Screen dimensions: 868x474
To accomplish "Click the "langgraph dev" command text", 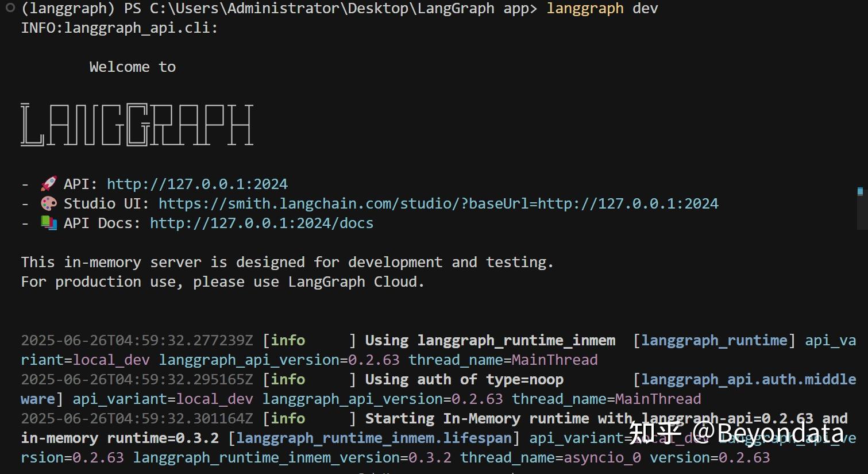I will tap(602, 9).
